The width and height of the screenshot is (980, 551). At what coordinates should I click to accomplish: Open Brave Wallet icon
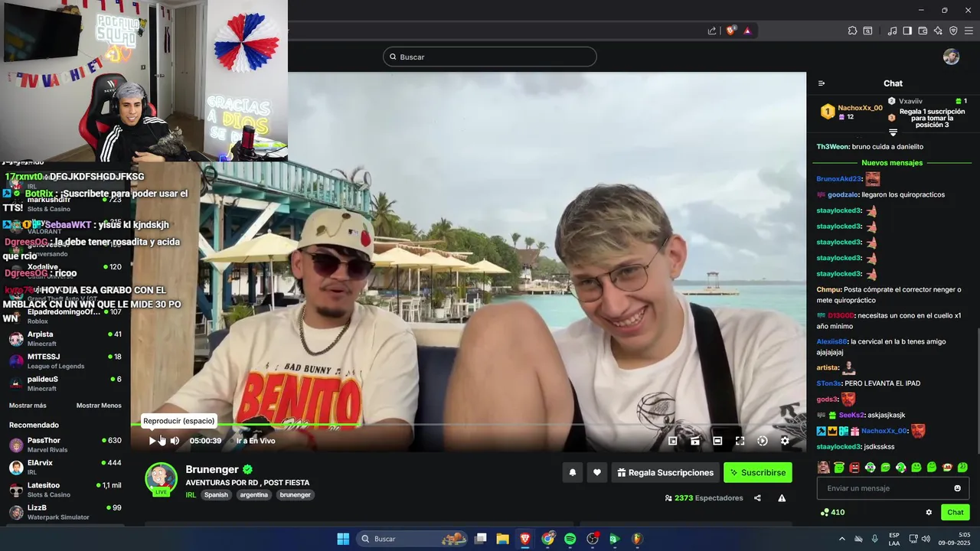[x=923, y=31]
